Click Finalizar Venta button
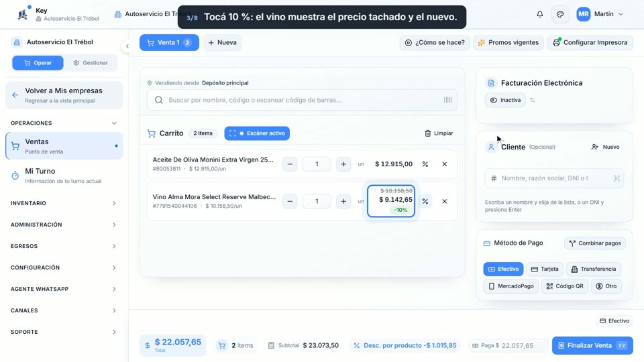644x362 pixels. 592,346
